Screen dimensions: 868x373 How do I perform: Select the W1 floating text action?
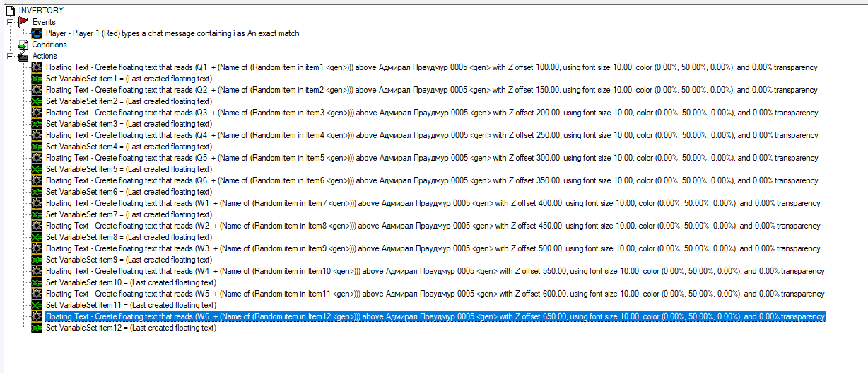click(x=433, y=203)
